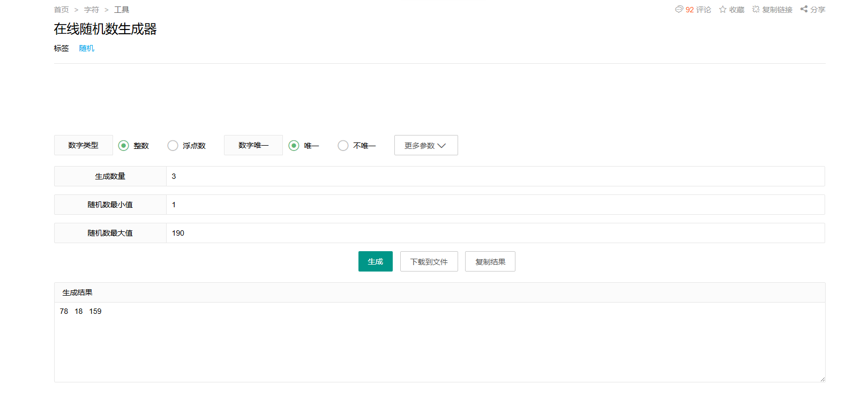This screenshot has height=399, width=868.
Task: Click the copy link chain icon
Action: click(x=755, y=9)
